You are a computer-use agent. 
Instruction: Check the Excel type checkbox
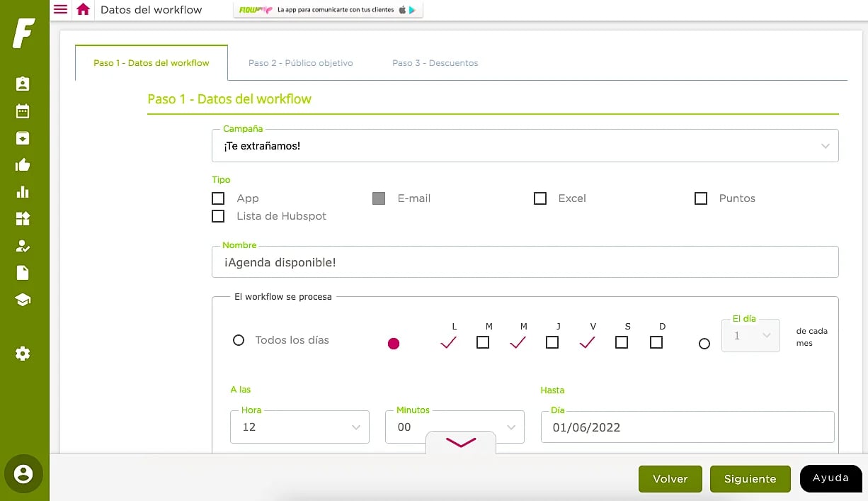point(540,198)
